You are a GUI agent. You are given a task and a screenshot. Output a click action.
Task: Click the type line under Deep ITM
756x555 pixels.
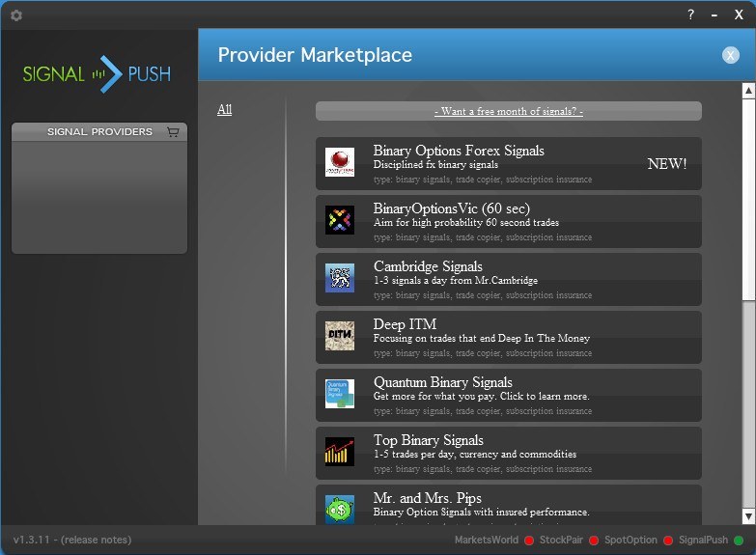pos(482,353)
